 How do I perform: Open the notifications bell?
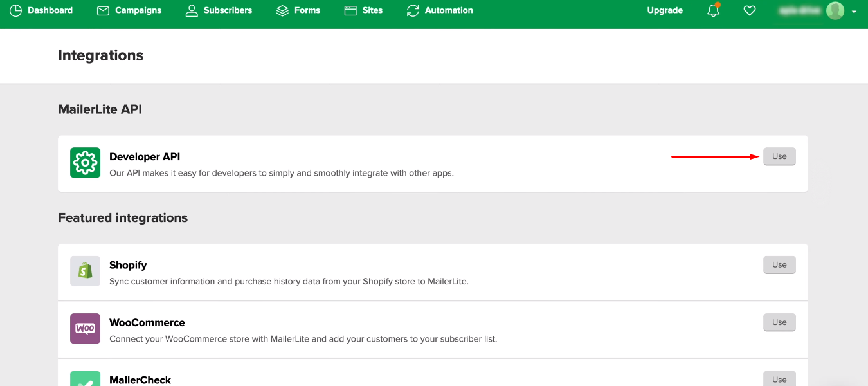pyautogui.click(x=714, y=10)
